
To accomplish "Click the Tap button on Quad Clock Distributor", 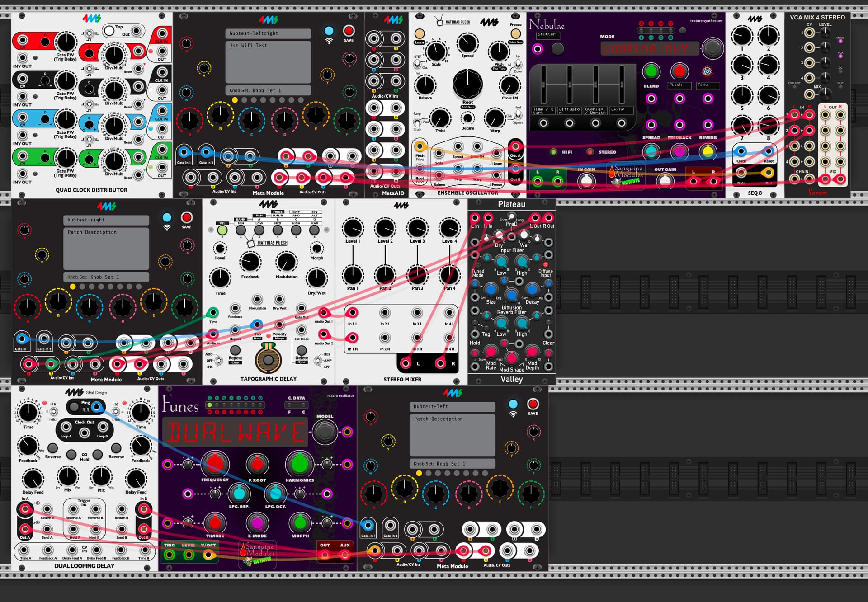I will pos(108,31).
